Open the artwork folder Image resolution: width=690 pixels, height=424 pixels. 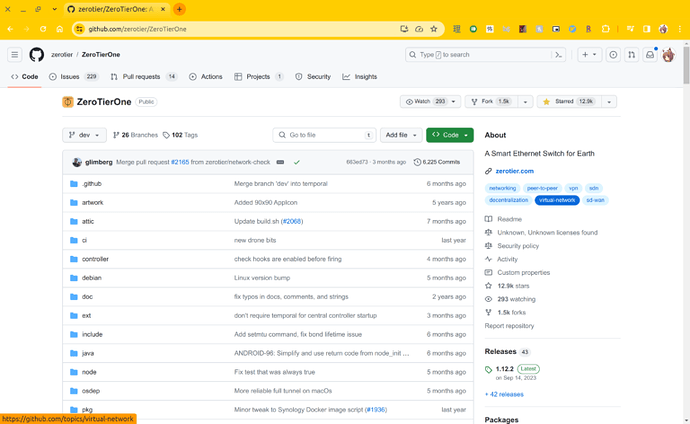coord(92,202)
